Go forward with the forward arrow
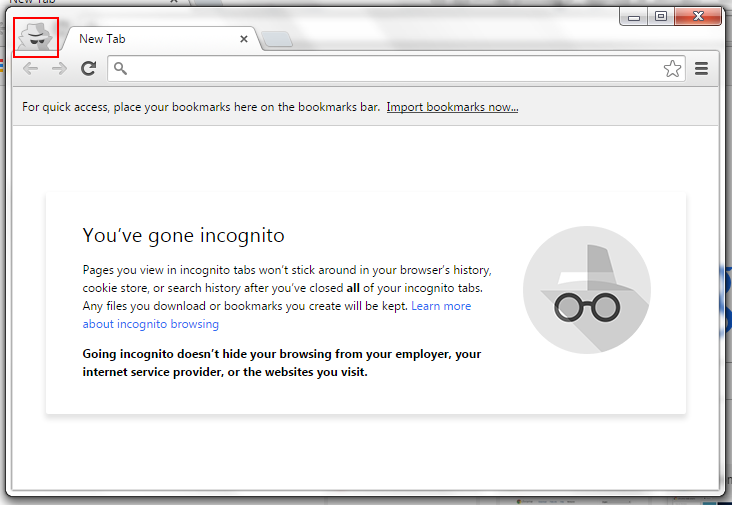Viewport: 732px width, 505px height. coord(59,69)
